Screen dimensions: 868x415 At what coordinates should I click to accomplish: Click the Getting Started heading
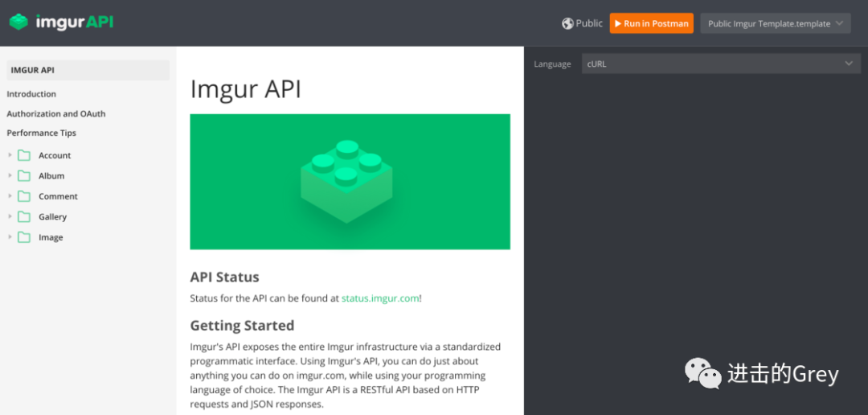[x=242, y=325]
